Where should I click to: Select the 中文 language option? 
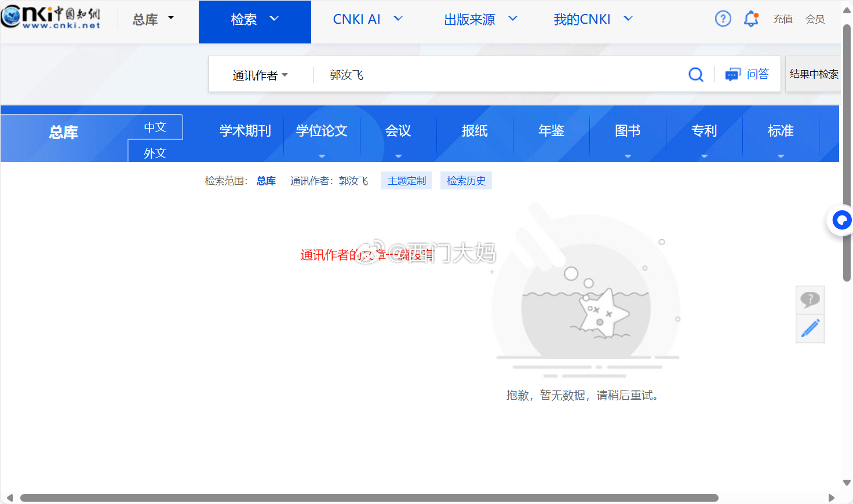click(x=155, y=127)
